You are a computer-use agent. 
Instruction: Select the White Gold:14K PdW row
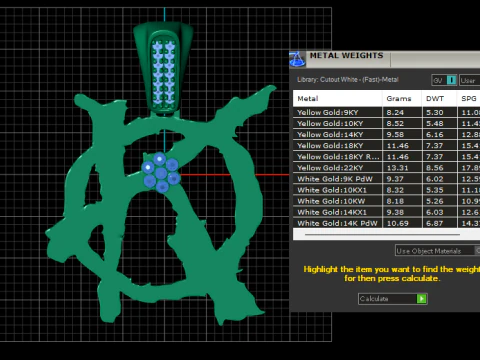(x=387, y=223)
